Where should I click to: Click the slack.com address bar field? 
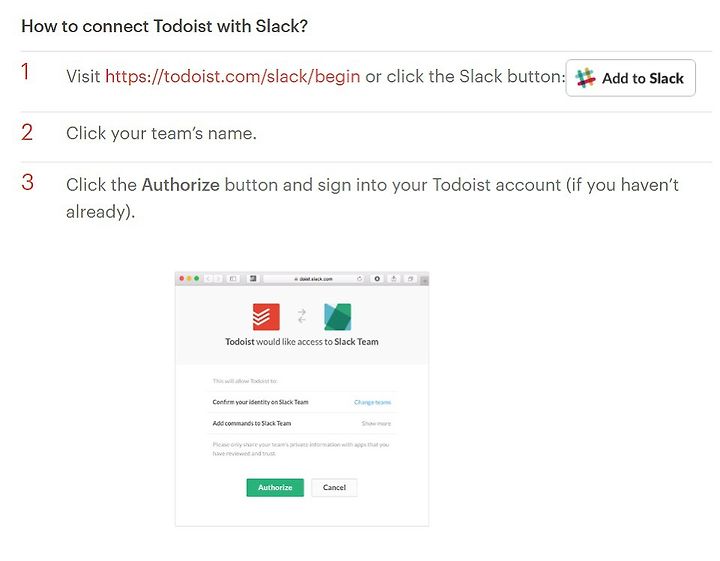pyautogui.click(x=314, y=279)
